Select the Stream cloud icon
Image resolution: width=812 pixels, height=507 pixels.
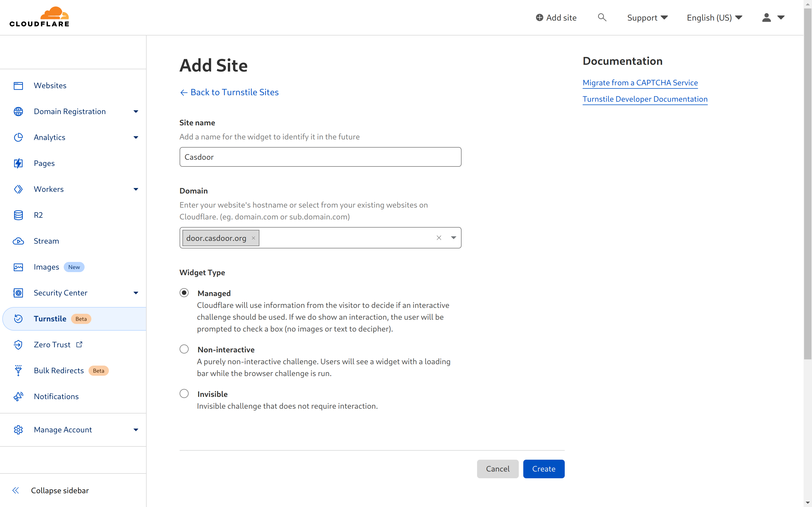(x=18, y=241)
